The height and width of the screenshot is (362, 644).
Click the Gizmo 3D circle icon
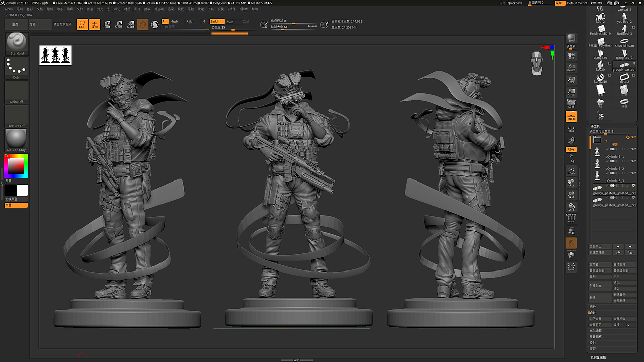pyautogui.click(x=143, y=24)
